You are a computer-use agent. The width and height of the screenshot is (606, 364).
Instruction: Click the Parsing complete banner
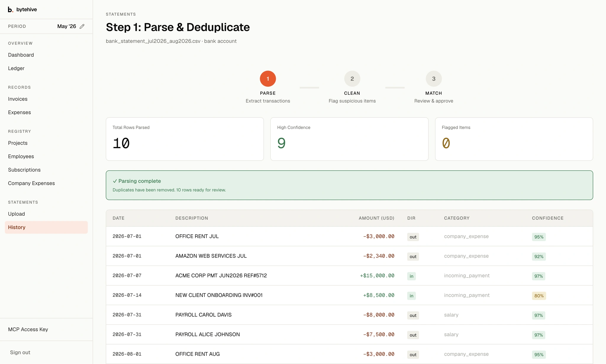[349, 185]
